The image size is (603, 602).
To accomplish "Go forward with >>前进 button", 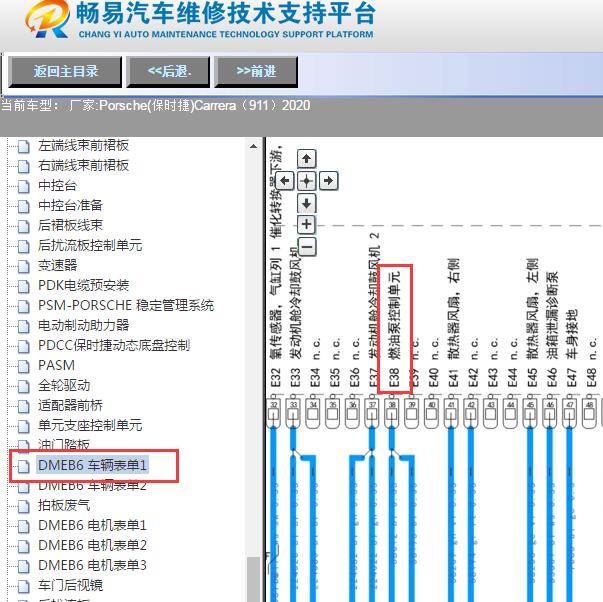I will tap(256, 72).
